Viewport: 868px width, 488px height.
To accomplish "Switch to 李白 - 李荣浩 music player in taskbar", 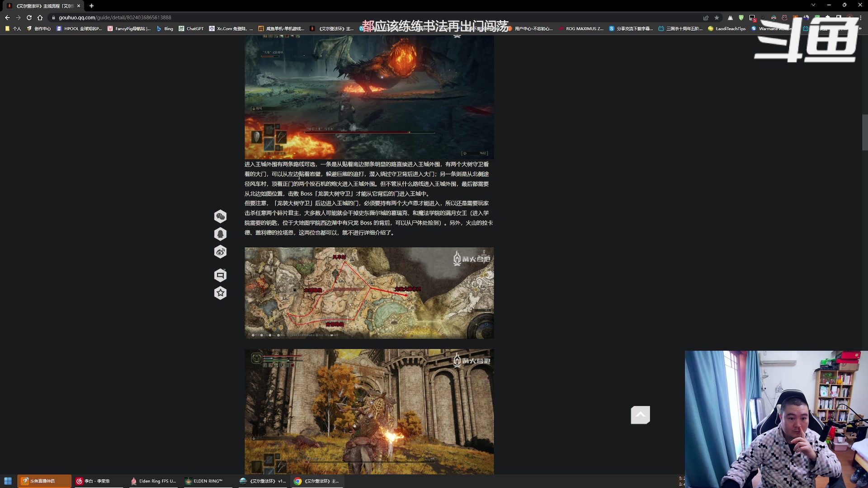I will 98,481.
